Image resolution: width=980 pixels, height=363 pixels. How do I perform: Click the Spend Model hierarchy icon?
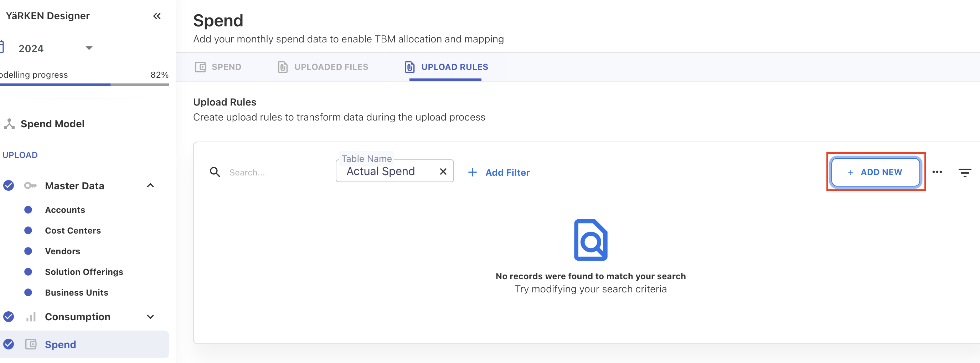coord(9,124)
